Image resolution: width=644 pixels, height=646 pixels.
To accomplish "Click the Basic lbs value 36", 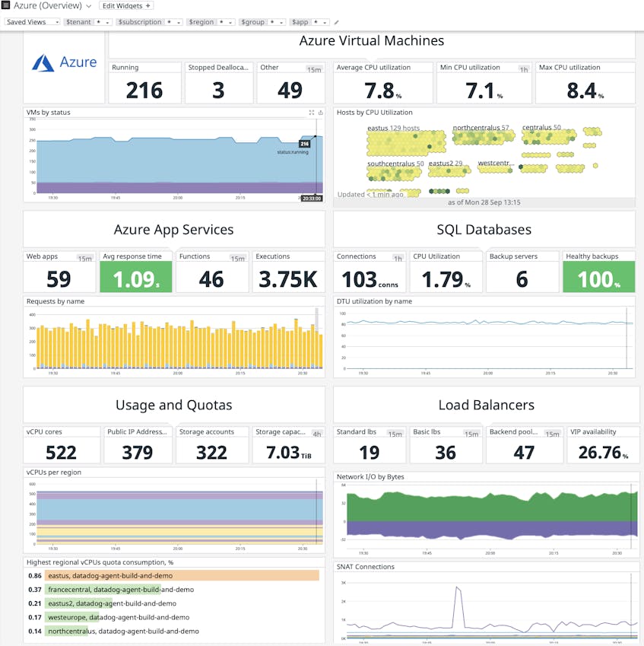I will coord(446,453).
